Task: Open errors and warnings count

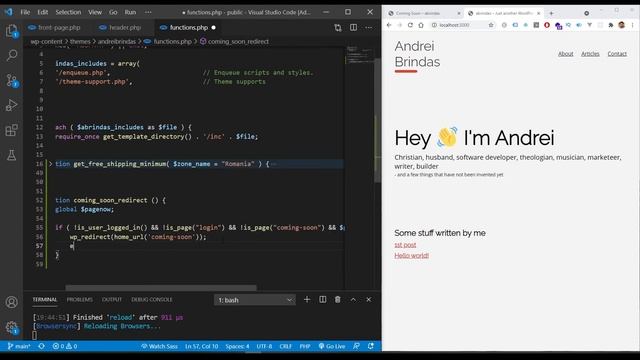Action: pyautogui.click(x=64, y=346)
